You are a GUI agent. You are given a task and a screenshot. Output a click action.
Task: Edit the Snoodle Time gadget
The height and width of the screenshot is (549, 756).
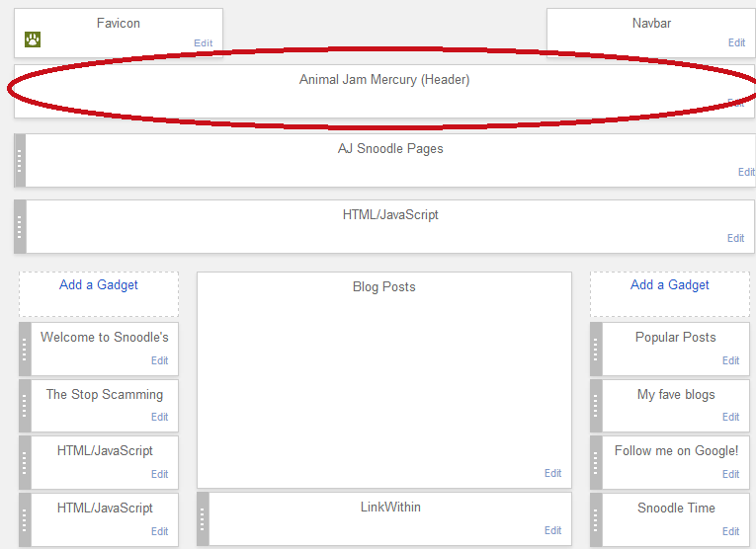(730, 530)
